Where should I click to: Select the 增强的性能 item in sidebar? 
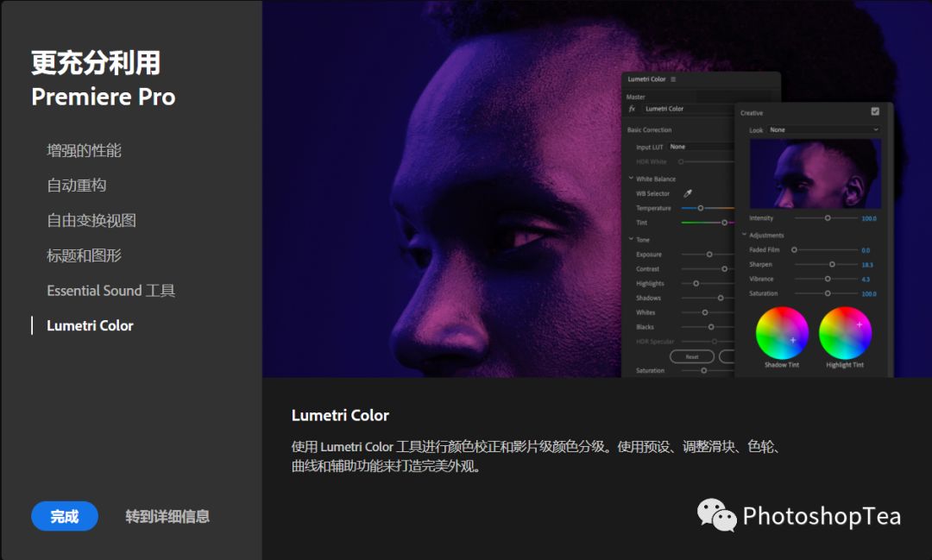tap(84, 150)
